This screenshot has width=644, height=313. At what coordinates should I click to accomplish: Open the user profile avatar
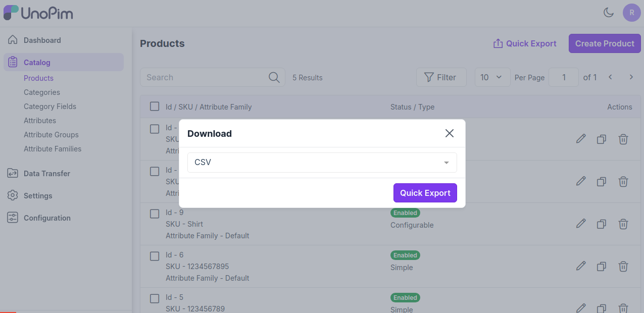(631, 13)
